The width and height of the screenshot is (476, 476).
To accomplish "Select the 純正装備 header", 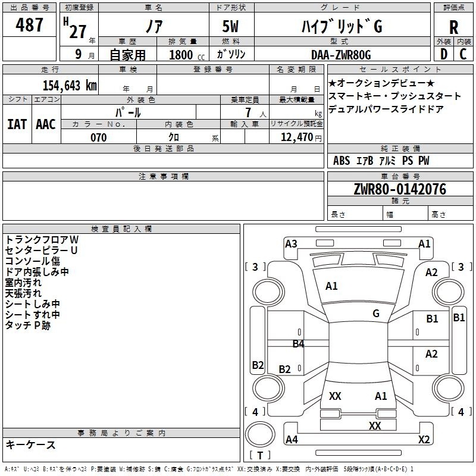I will click(x=400, y=148).
